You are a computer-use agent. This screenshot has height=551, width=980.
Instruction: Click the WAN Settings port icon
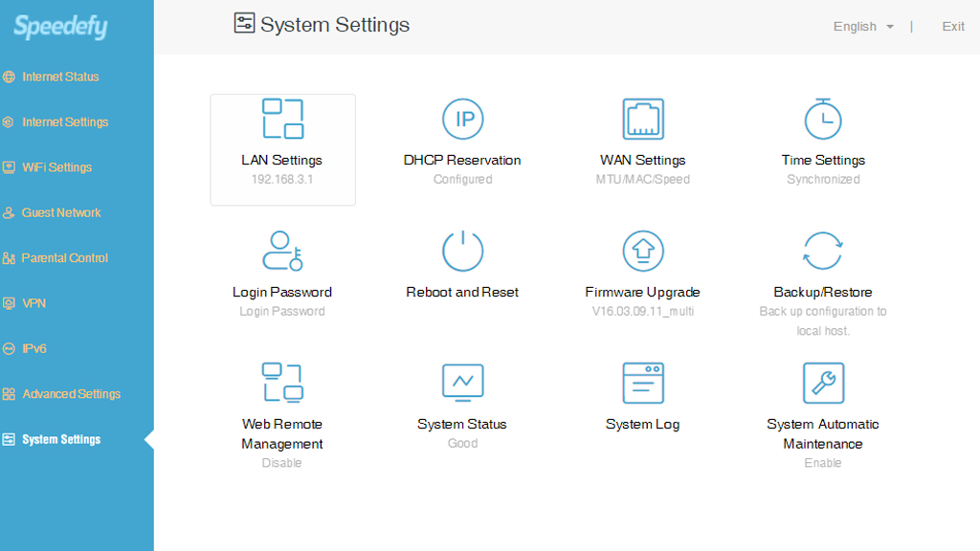tap(643, 119)
